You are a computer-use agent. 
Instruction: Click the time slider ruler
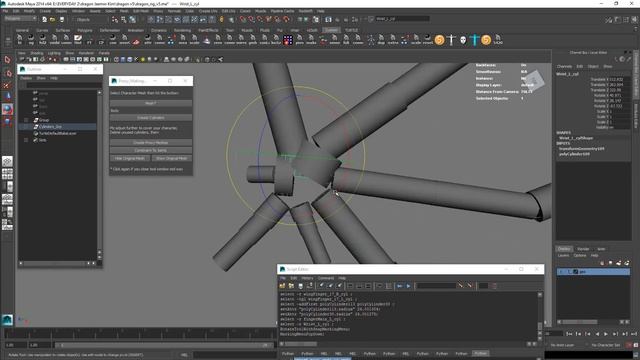(x=139, y=334)
